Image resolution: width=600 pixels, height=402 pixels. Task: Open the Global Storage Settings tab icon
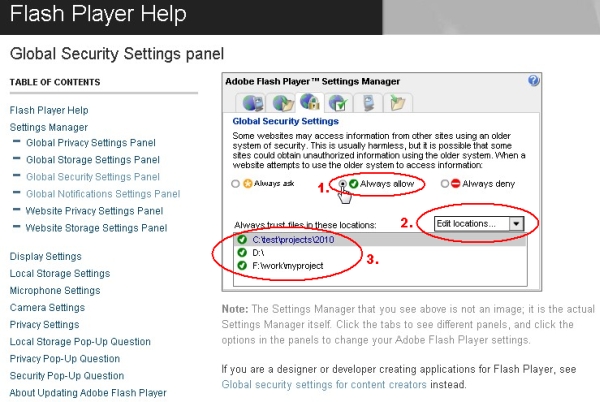[x=283, y=103]
